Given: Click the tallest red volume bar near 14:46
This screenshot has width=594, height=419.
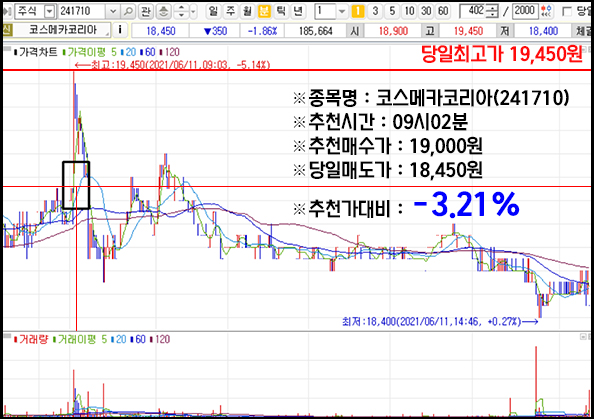Looking at the screenshot, I should 536,380.
